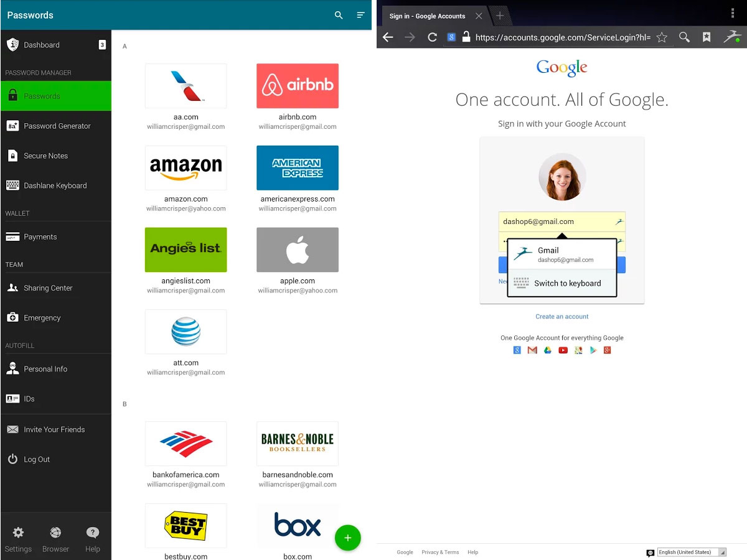Open the americanexpress.com tile

[x=298, y=168]
